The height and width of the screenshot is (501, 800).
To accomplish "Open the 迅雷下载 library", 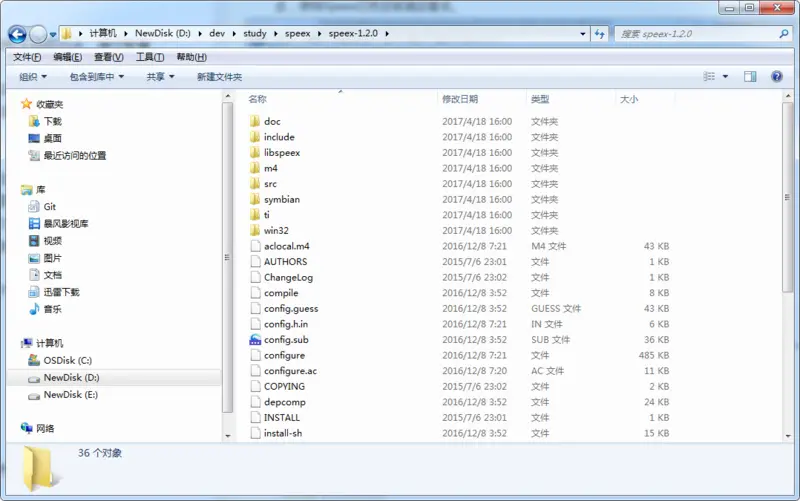I will coord(54,292).
